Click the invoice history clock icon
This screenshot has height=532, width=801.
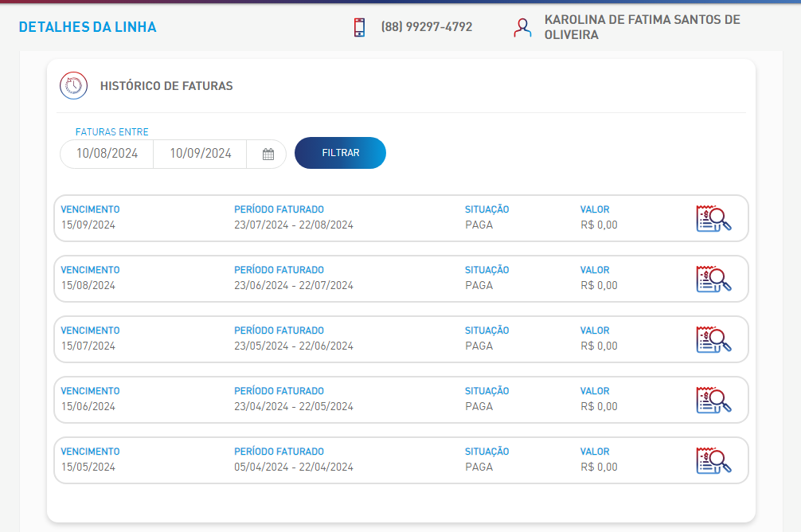pyautogui.click(x=73, y=85)
